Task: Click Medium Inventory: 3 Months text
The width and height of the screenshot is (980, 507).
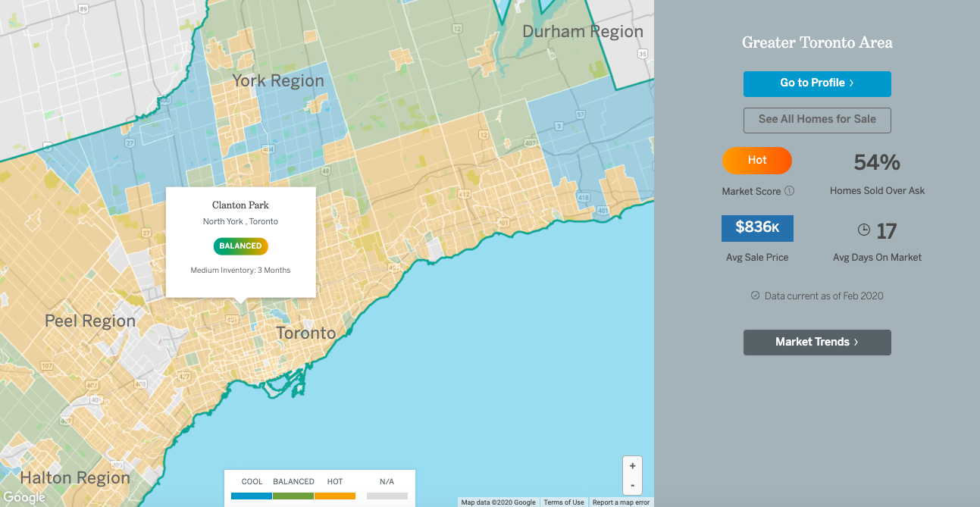Action: pos(240,270)
